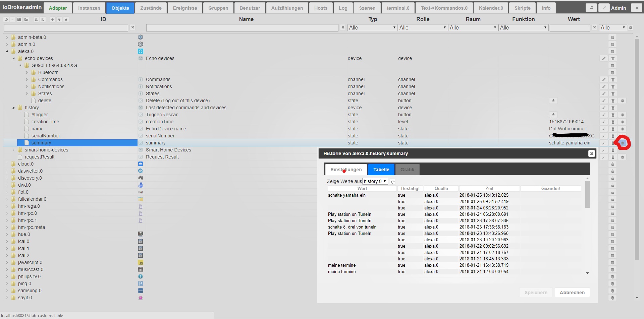Click the Name filter input field

coord(242,27)
